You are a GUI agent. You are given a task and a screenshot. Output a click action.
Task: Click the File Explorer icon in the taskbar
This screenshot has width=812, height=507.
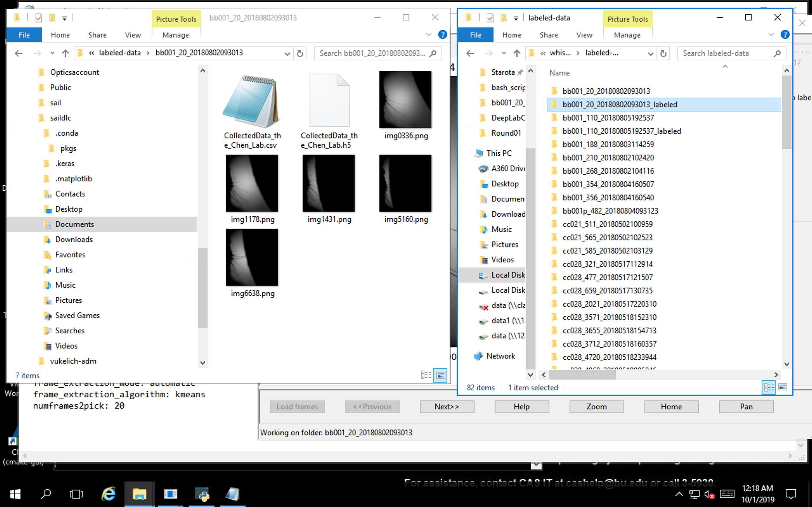tap(140, 494)
